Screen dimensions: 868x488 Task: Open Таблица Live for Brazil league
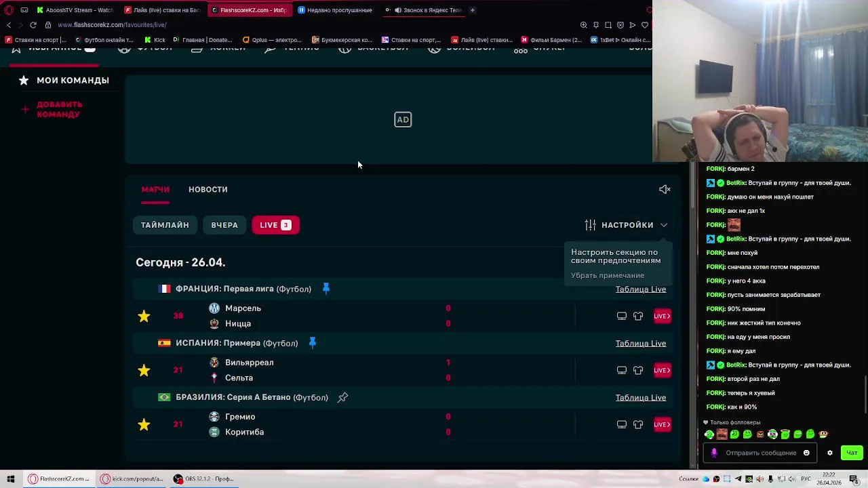click(x=641, y=398)
